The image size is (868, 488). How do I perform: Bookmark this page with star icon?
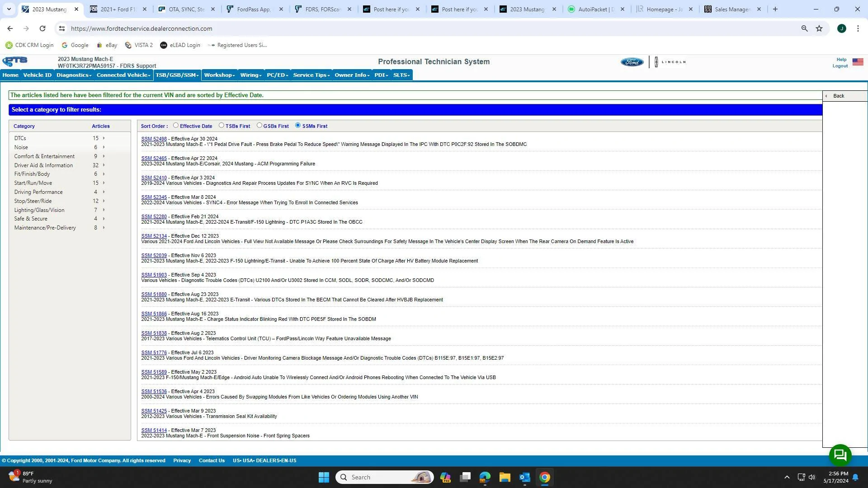click(x=819, y=28)
